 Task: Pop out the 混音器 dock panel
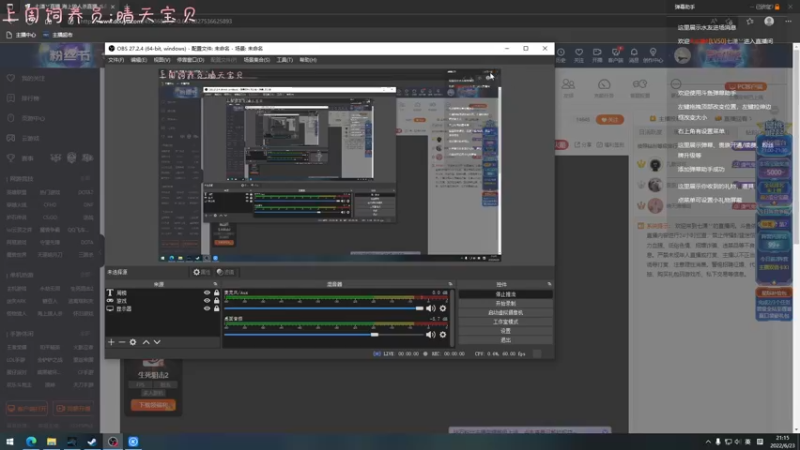[450, 284]
